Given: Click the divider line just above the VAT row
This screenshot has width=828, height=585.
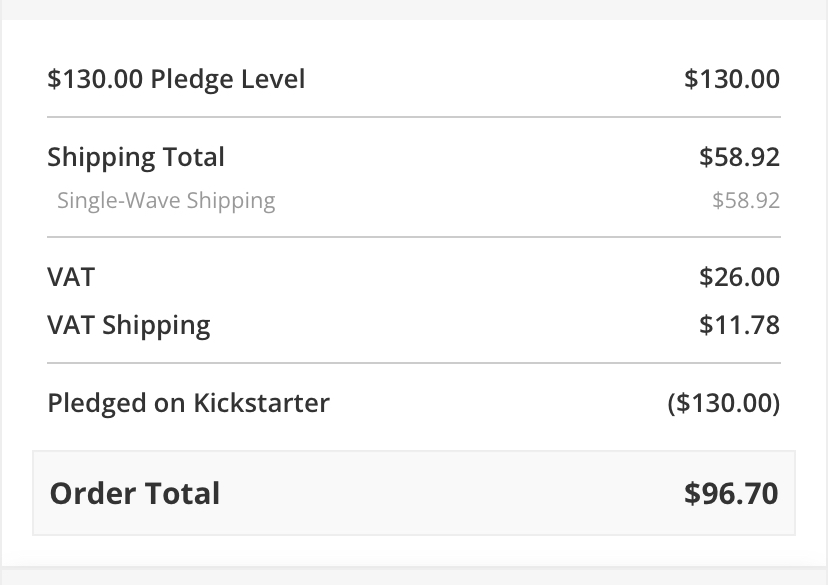Looking at the screenshot, I should 414,237.
